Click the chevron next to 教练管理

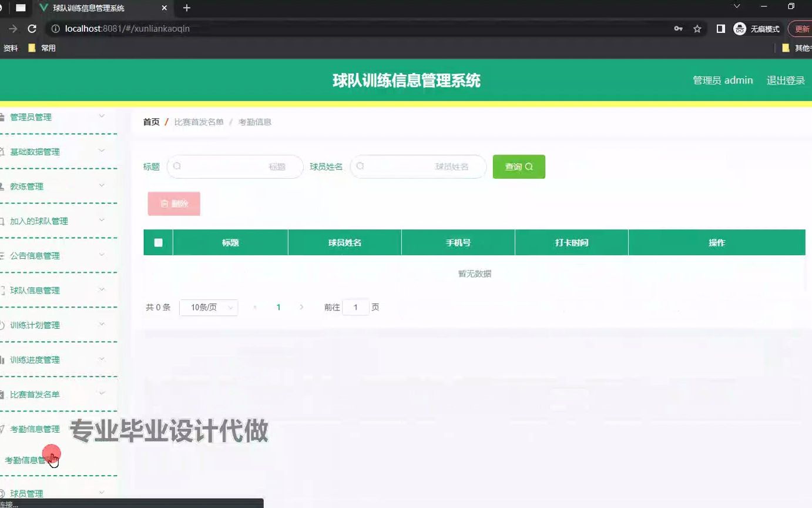pos(102,185)
